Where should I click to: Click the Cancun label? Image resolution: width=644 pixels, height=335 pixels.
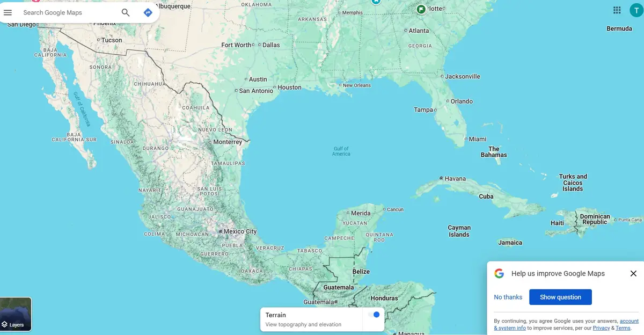[395, 209]
